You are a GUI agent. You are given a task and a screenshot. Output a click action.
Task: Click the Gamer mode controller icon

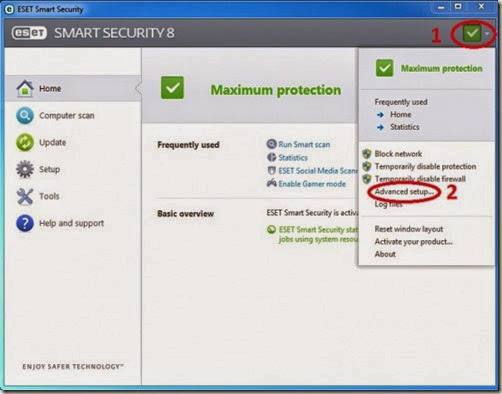pyautogui.click(x=272, y=183)
